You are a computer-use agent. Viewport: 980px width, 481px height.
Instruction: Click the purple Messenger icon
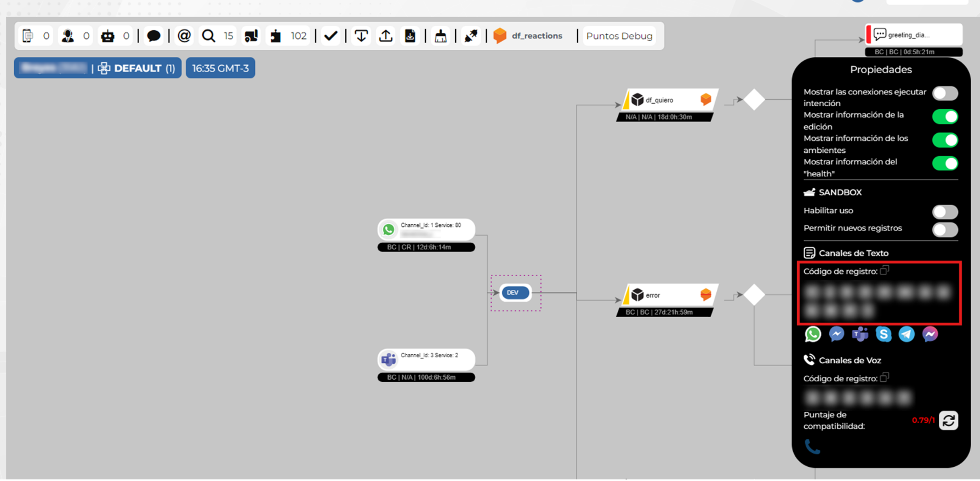click(930, 334)
